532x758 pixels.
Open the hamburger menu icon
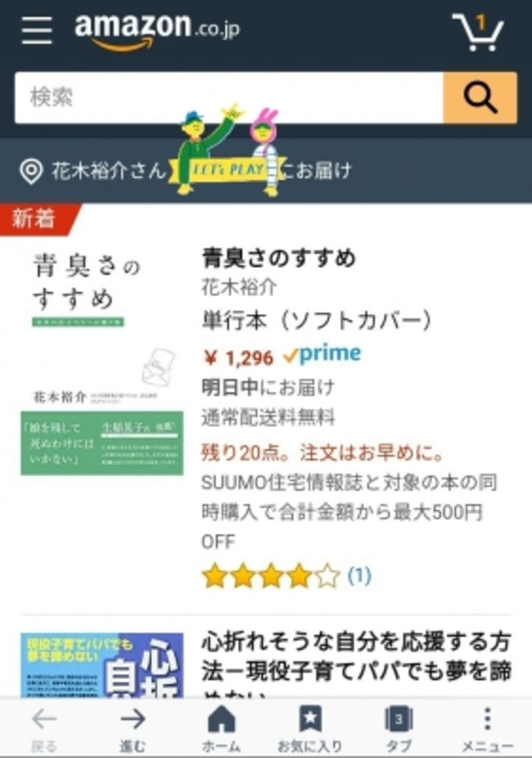[x=37, y=30]
